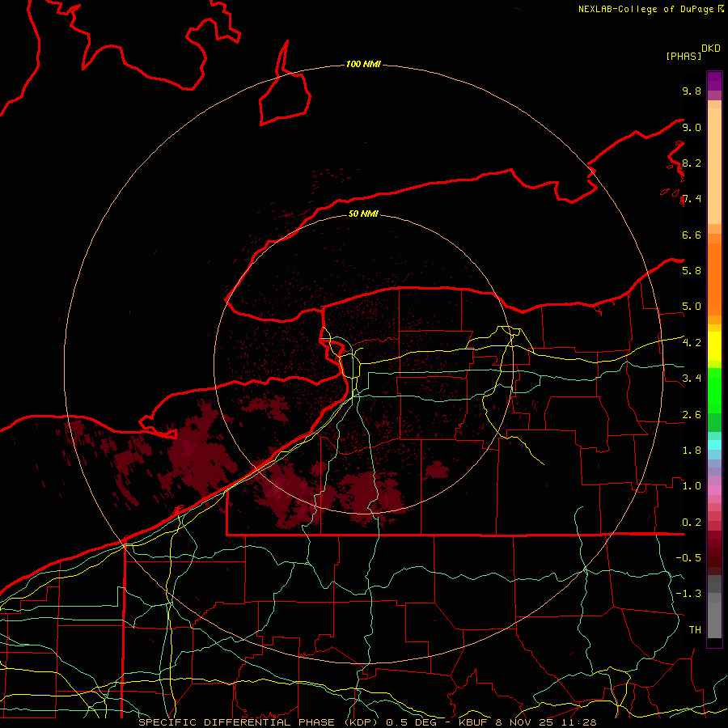Choose the cyan swatch beside 1.8

click(x=714, y=444)
